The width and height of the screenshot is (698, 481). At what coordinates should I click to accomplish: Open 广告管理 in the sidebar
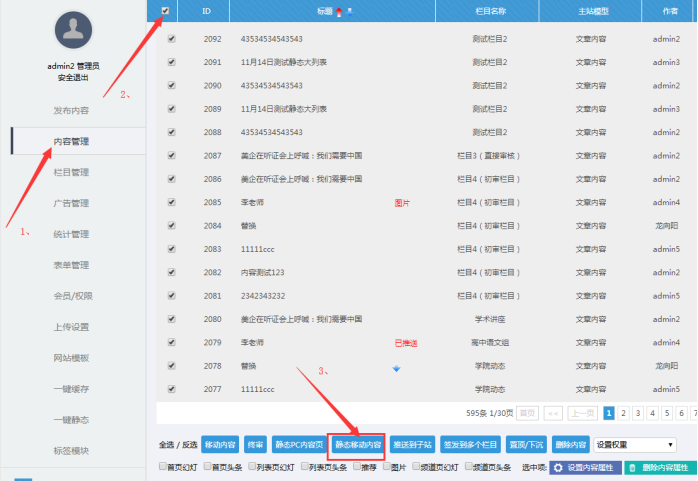pos(71,203)
